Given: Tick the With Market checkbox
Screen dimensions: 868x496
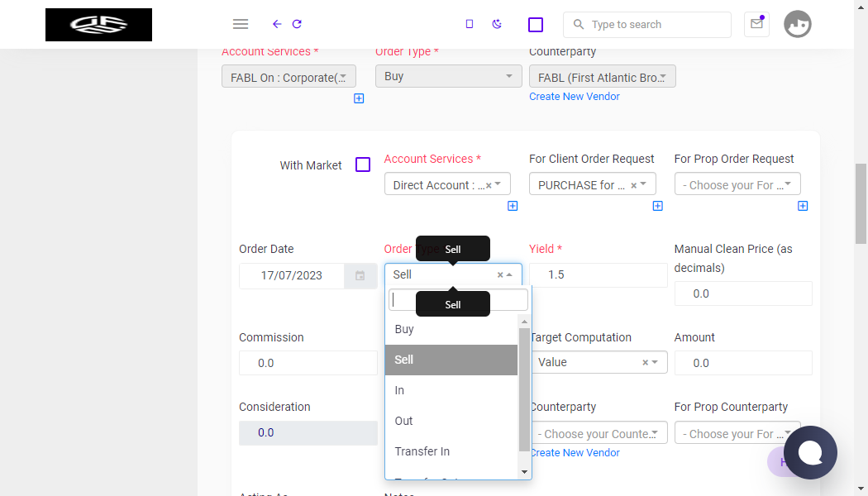Looking at the screenshot, I should point(363,165).
